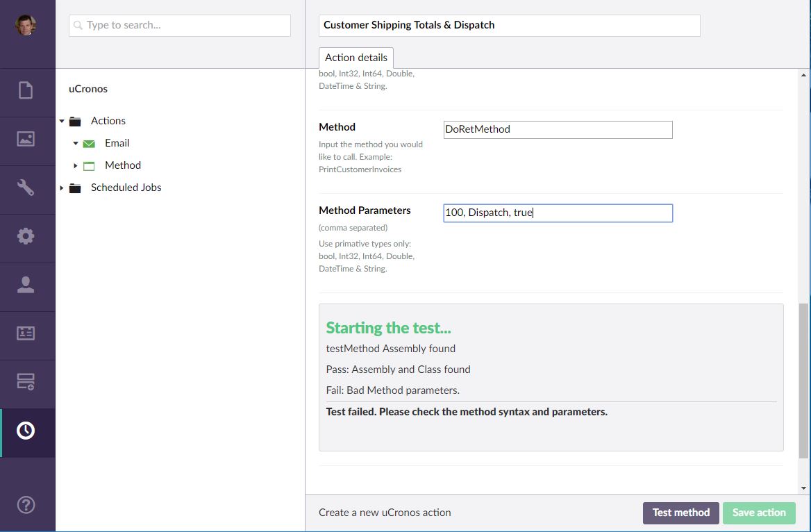The image size is (811, 532).
Task: Focus the Method Parameters input field
Action: 558,213
